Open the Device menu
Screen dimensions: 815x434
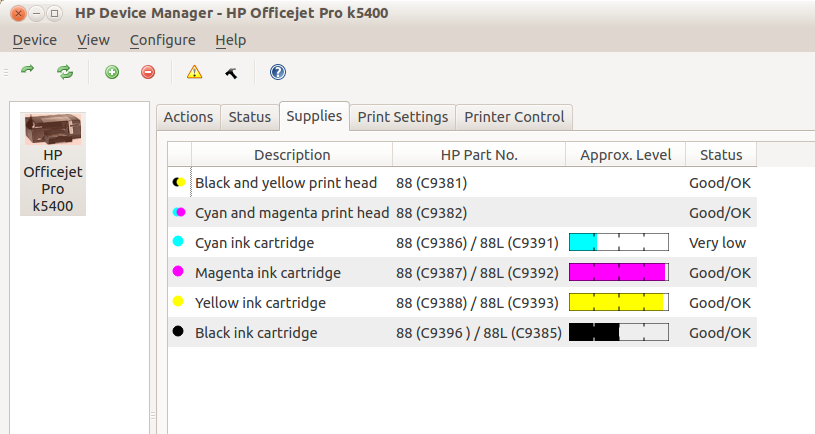(x=35, y=40)
